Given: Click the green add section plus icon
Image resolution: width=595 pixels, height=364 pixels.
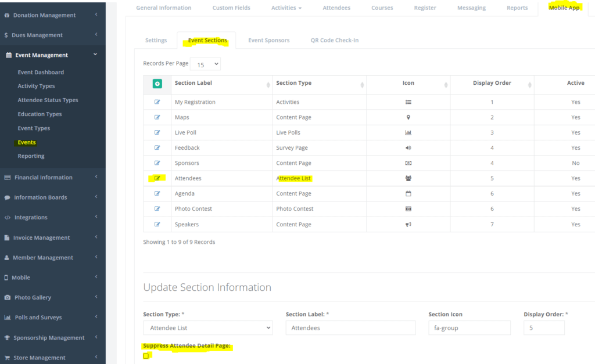Looking at the screenshot, I should [x=157, y=84].
